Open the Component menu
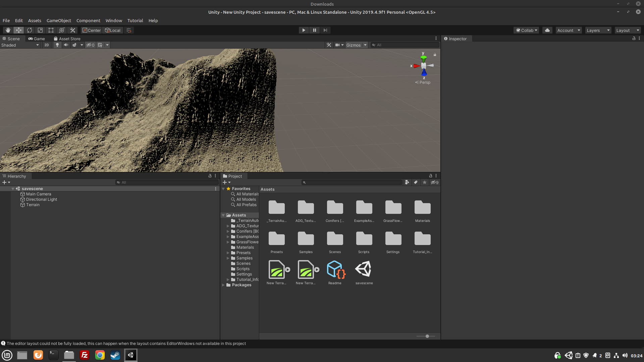Viewport: 644px width, 362px height. (88, 20)
